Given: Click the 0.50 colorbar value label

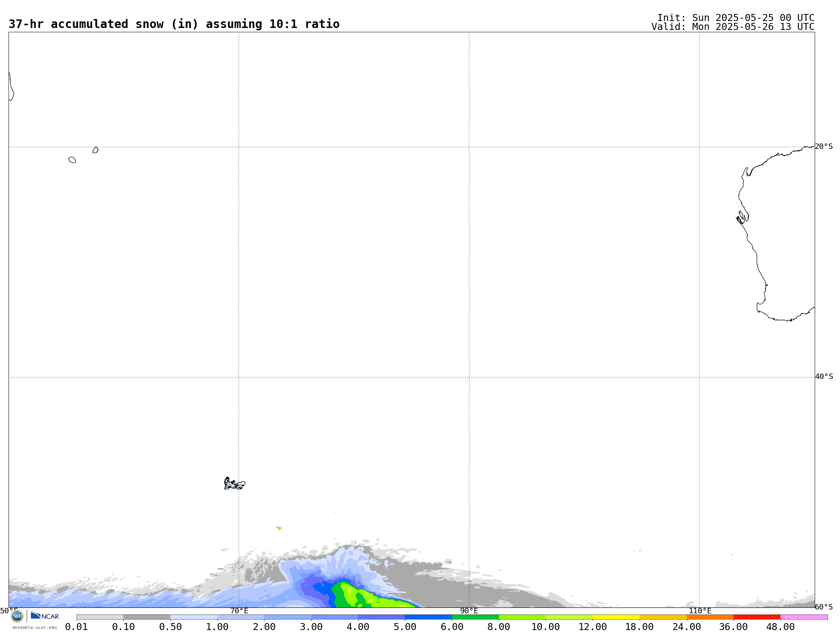Looking at the screenshot, I should point(170,627).
